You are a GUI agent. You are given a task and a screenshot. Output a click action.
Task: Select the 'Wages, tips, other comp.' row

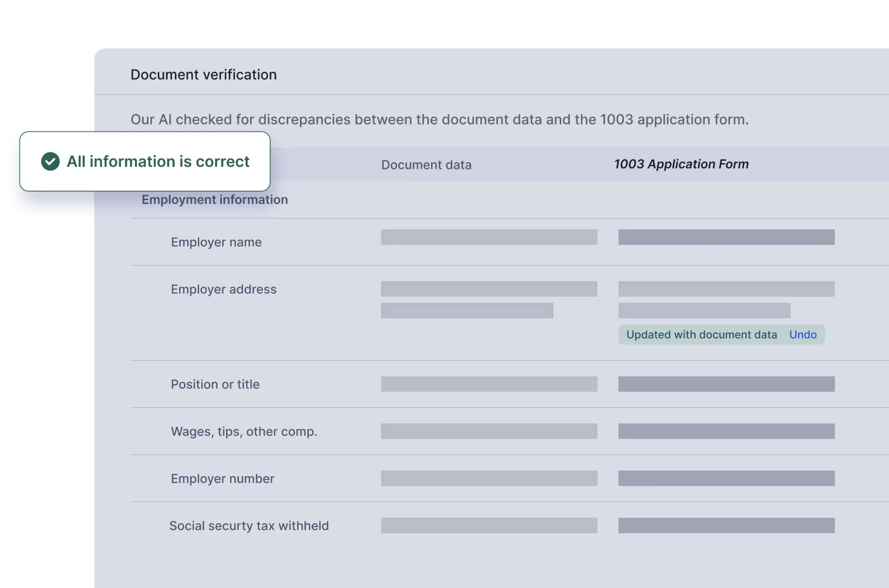point(244,431)
